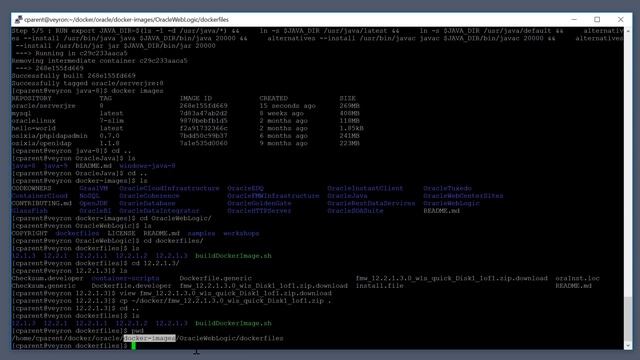Click the 'CREATED' column header

click(273, 98)
